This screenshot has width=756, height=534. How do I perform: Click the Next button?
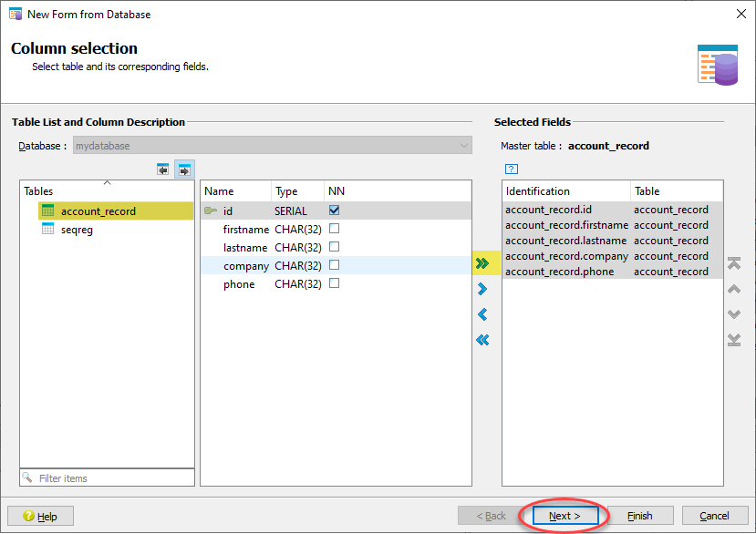(566, 515)
